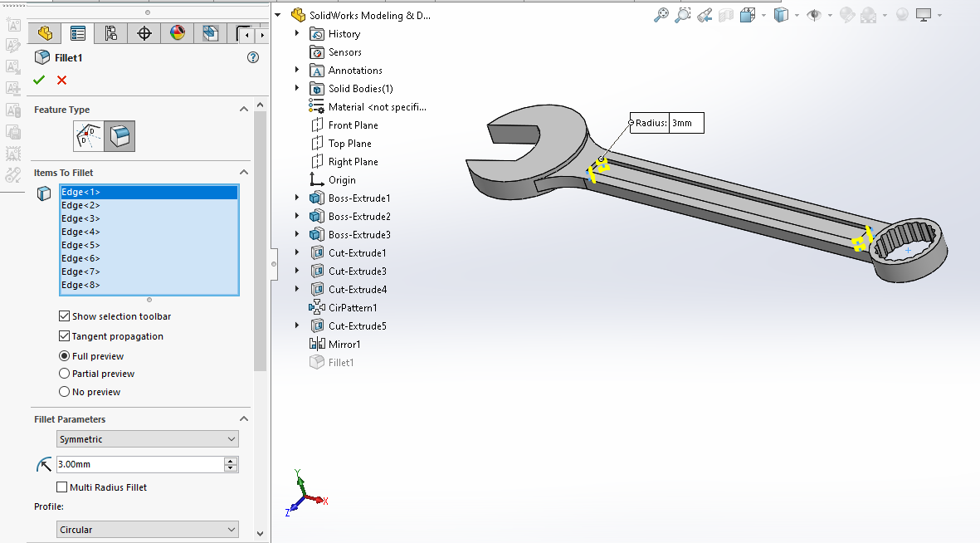Click the Previous View icon
The height and width of the screenshot is (543, 980).
(704, 15)
